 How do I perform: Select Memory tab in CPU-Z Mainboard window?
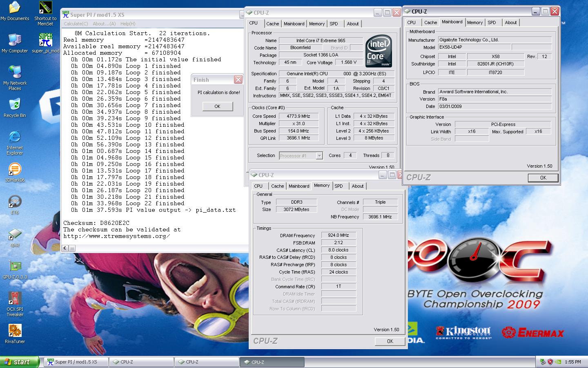[475, 22]
